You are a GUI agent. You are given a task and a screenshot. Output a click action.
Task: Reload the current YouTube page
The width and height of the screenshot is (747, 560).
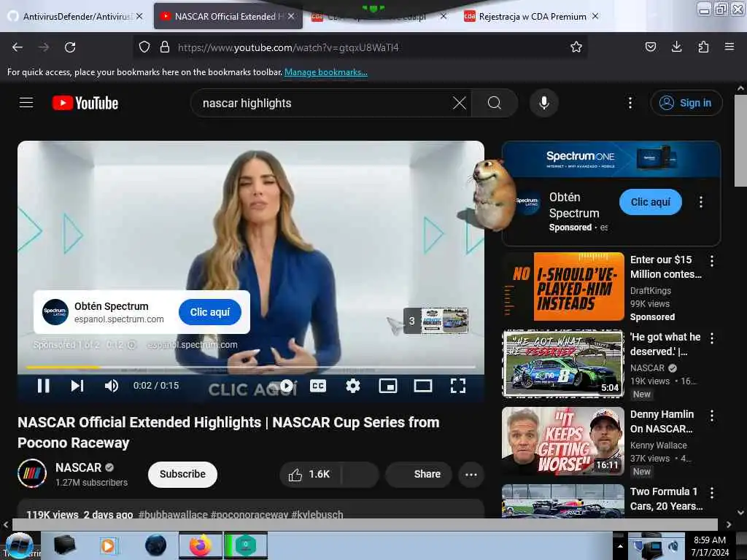point(70,47)
